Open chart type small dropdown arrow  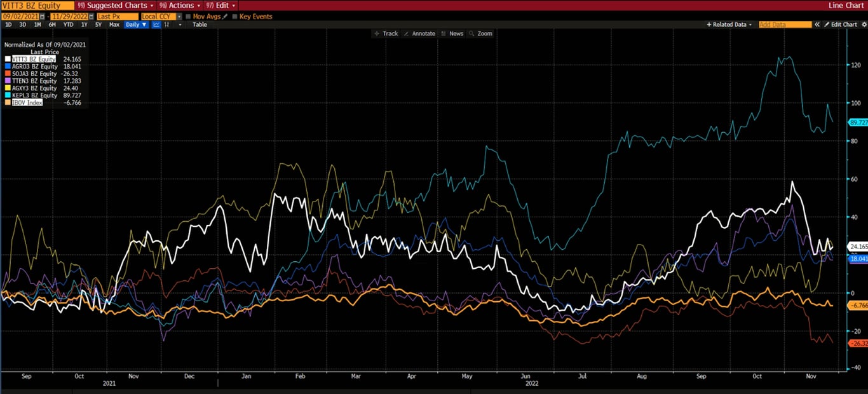[x=180, y=25]
